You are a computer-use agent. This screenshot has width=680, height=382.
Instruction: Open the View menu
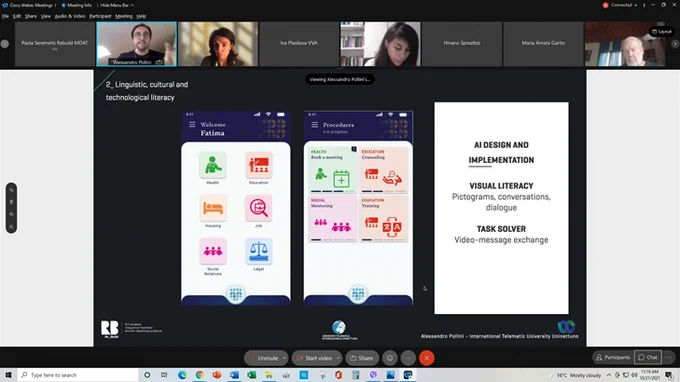click(x=46, y=16)
